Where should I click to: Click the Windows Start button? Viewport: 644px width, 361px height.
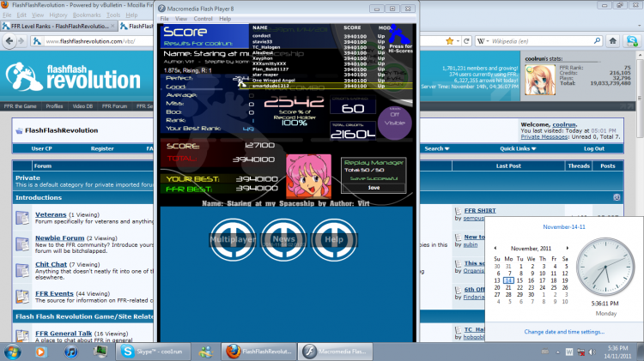12,352
